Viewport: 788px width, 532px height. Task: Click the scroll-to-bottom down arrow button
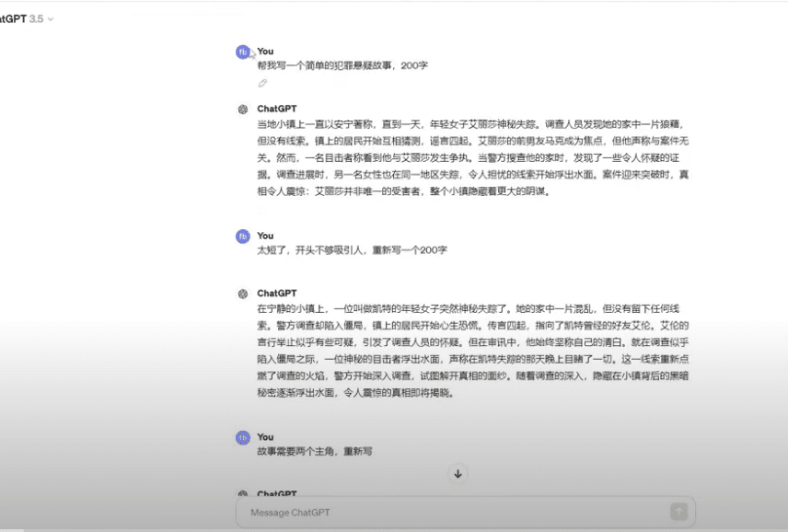[458, 474]
